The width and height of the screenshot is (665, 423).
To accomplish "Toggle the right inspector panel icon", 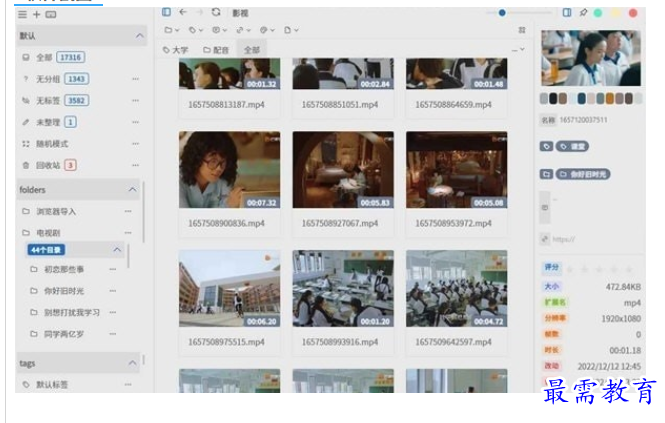I will pyautogui.click(x=567, y=13).
